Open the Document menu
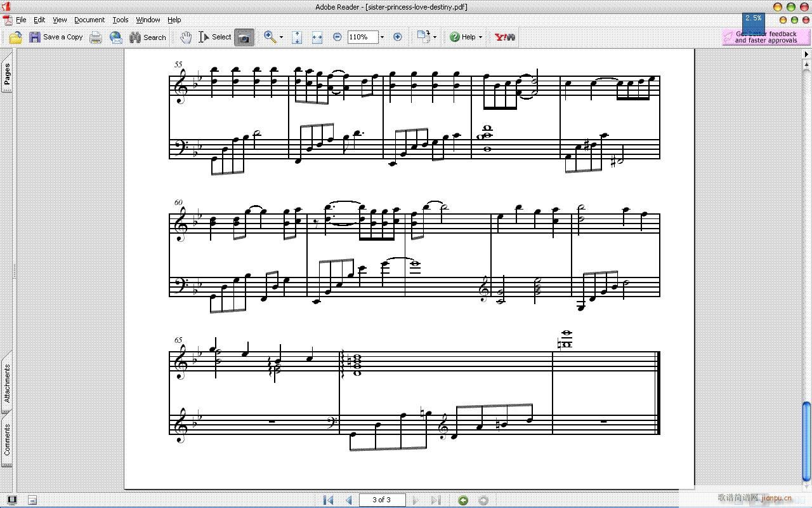The width and height of the screenshot is (812, 508). tap(89, 20)
